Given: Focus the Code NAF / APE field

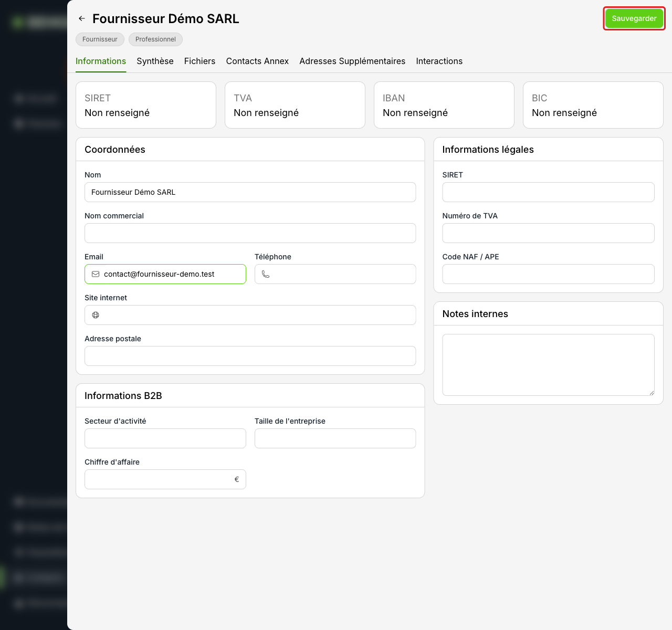Looking at the screenshot, I should pos(548,274).
